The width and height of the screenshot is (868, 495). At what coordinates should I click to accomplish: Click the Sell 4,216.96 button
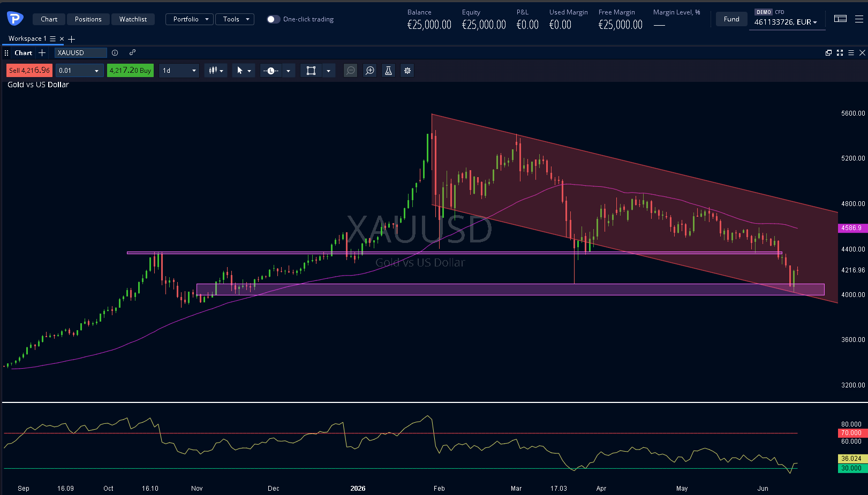tap(29, 71)
